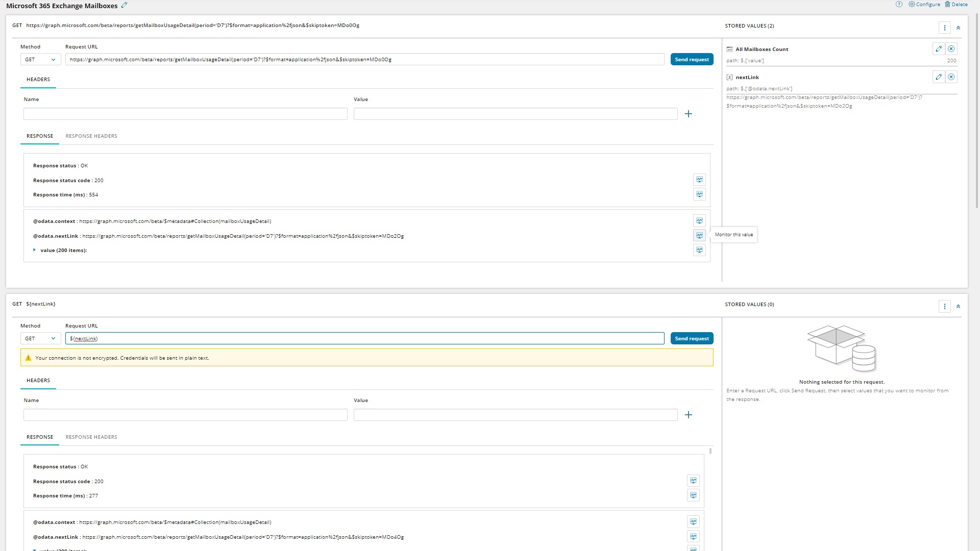
Task: Open Method dropdown of first request
Action: 40,60
